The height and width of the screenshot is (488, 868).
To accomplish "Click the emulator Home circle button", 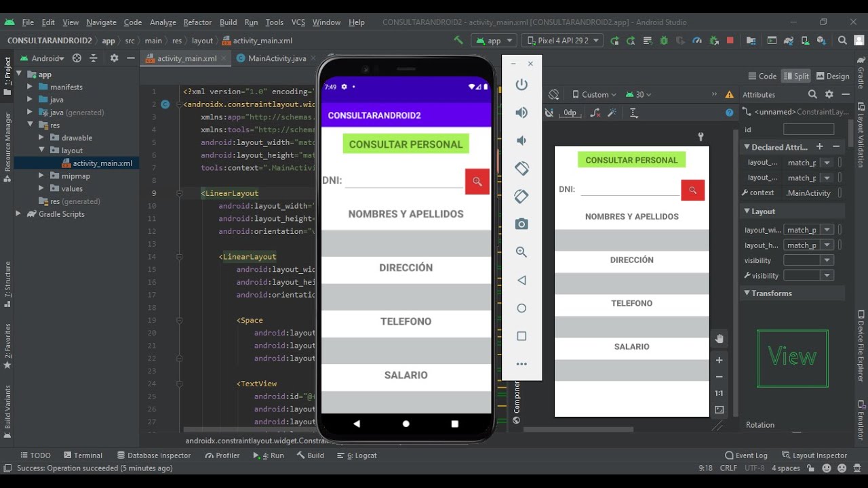I will 521,308.
